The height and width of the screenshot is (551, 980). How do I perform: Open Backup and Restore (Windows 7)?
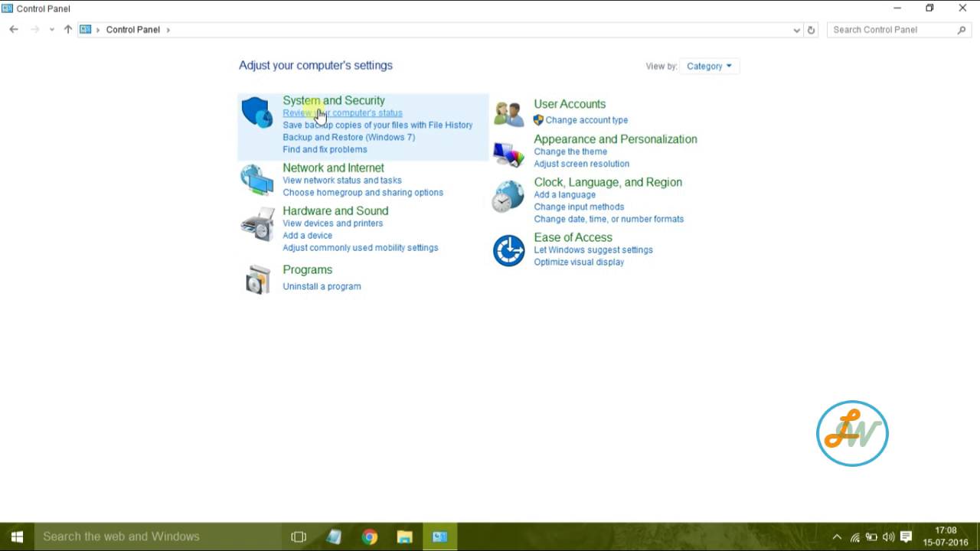(348, 138)
